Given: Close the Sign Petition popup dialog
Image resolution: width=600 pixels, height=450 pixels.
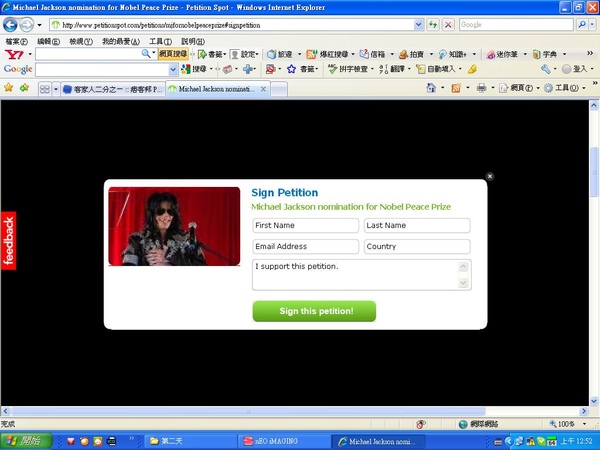Looking at the screenshot, I should coord(489,176).
